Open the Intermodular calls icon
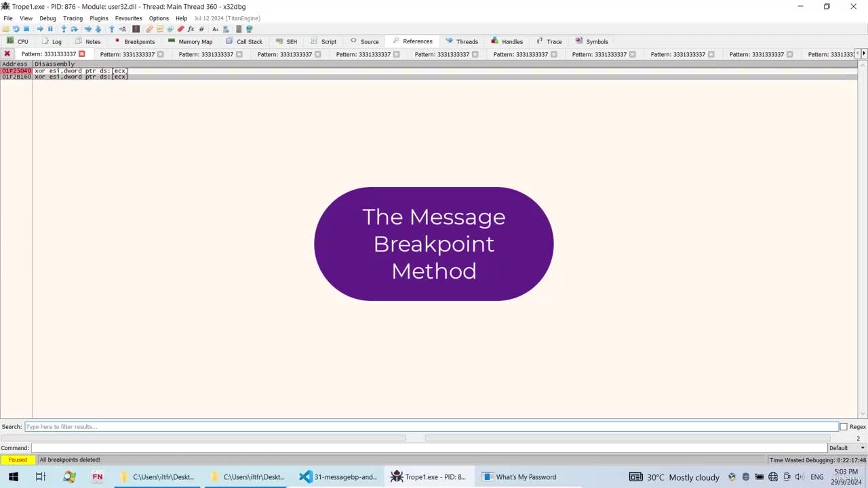Viewport: 868px width, 488px height. [x=226, y=29]
